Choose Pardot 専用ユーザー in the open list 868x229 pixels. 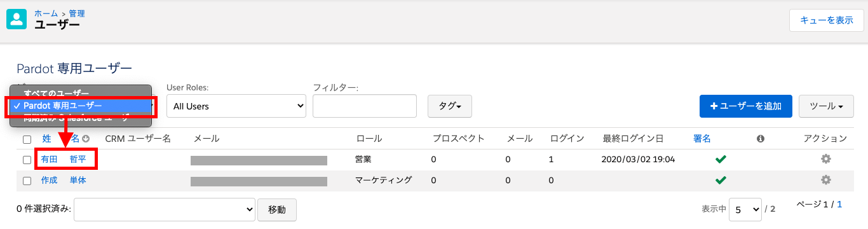pyautogui.click(x=81, y=106)
